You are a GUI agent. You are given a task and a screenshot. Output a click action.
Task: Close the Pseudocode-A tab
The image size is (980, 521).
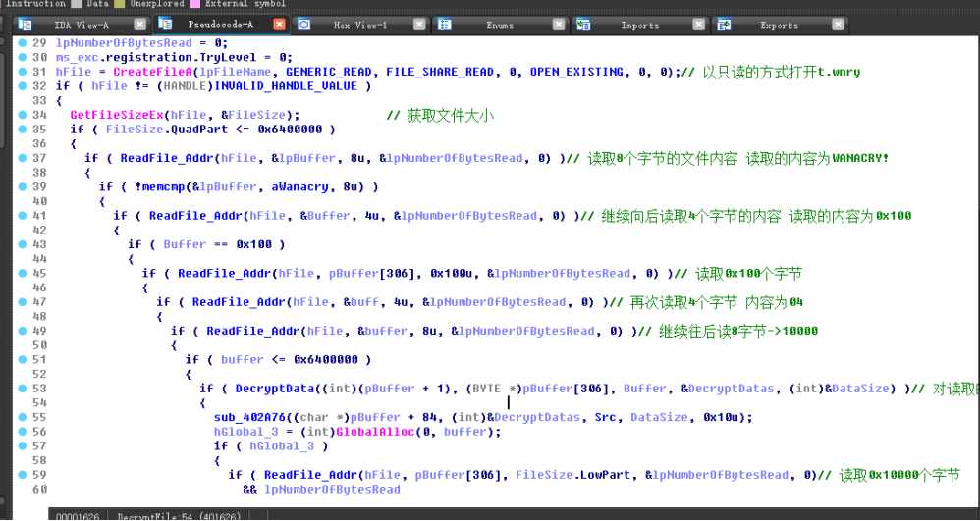[280, 25]
